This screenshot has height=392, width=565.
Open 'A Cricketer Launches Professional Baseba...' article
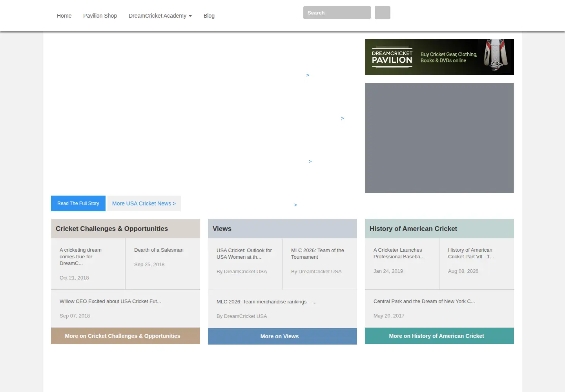(399, 253)
